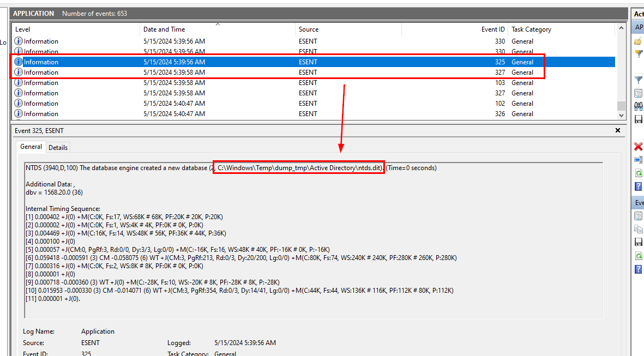
Task: Click grey funnel Filter Current Log icon
Action: [638, 80]
